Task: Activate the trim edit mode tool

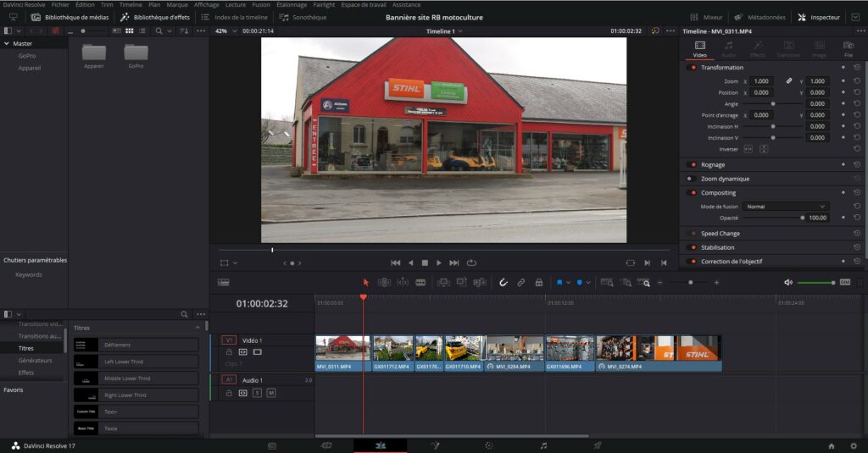Action: pyautogui.click(x=384, y=283)
